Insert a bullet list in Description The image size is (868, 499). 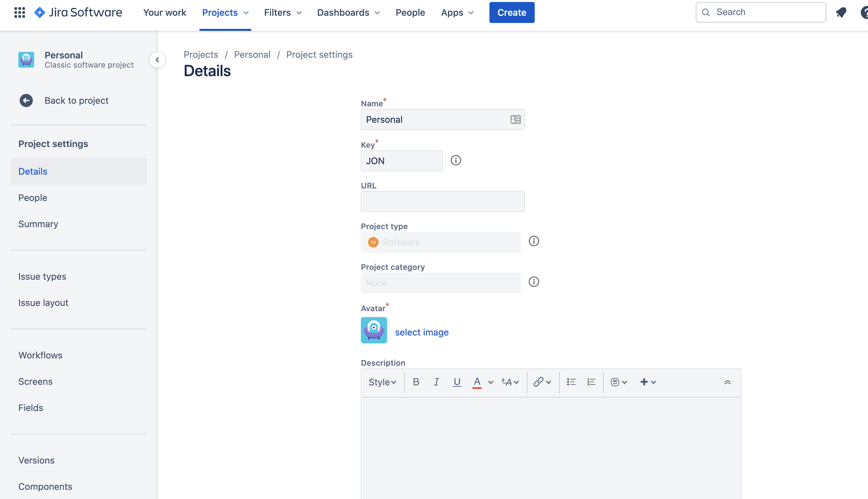click(571, 382)
